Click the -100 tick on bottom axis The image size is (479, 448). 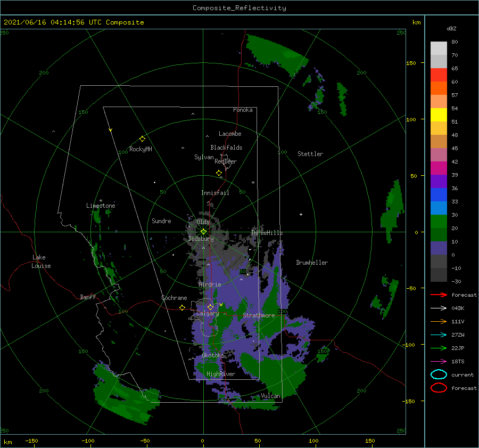click(x=88, y=441)
